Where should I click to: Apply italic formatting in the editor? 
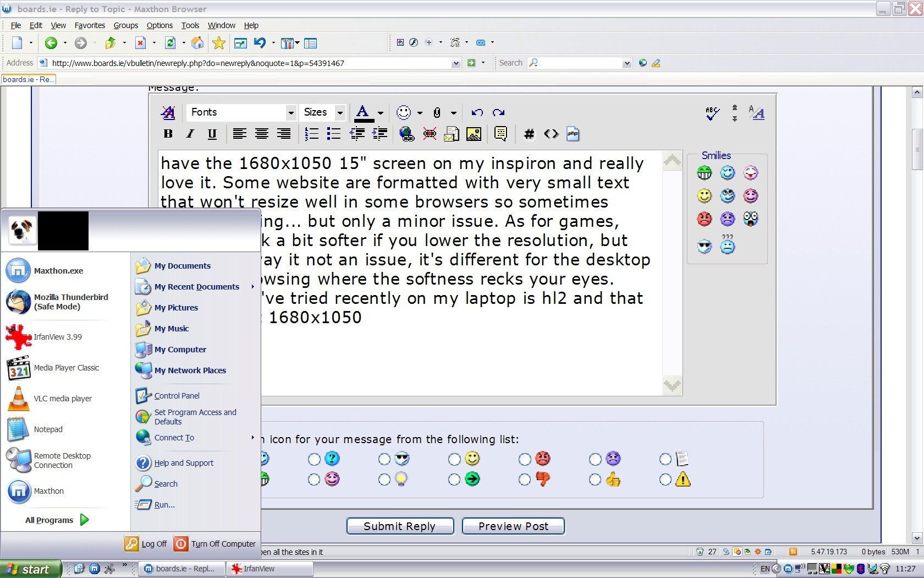tap(190, 134)
